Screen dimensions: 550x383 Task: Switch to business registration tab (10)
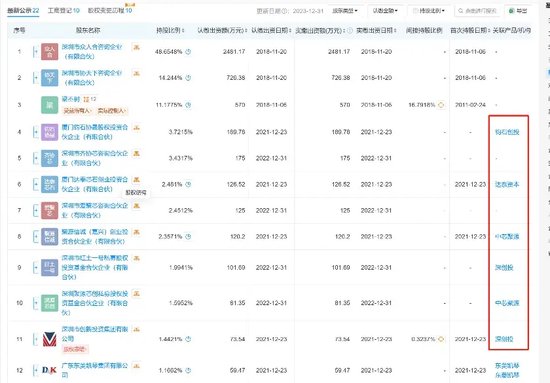coord(64,11)
